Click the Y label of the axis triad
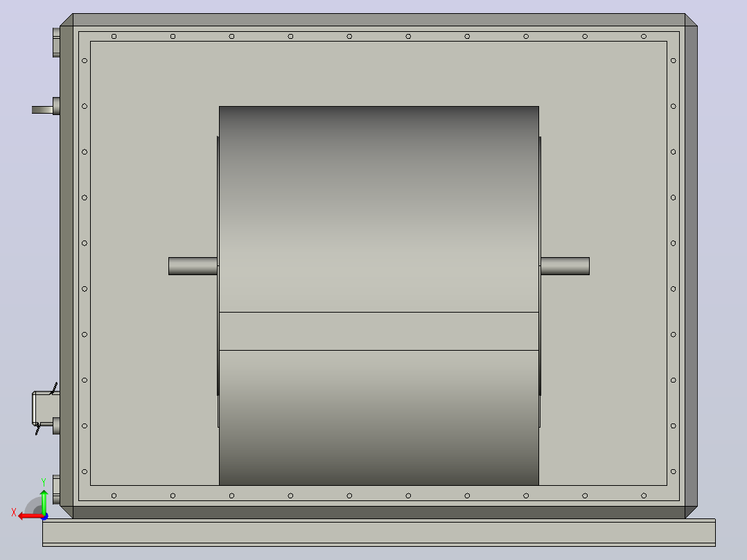Image resolution: width=747 pixels, height=560 pixels. click(x=44, y=482)
